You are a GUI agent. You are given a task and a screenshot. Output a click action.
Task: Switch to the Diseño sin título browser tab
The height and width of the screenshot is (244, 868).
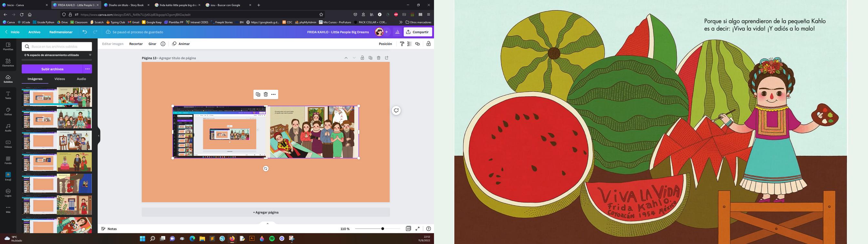click(x=126, y=5)
